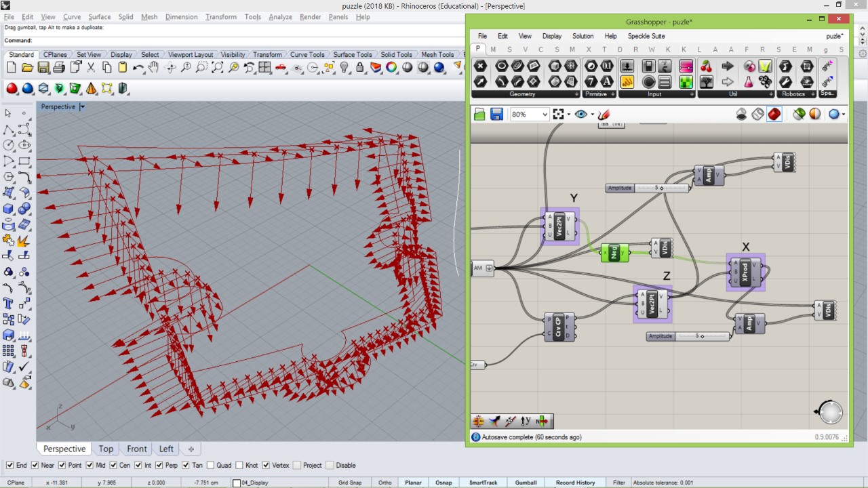Toggle the Near osnap checkbox
The height and width of the screenshot is (488, 868).
coord(35,465)
